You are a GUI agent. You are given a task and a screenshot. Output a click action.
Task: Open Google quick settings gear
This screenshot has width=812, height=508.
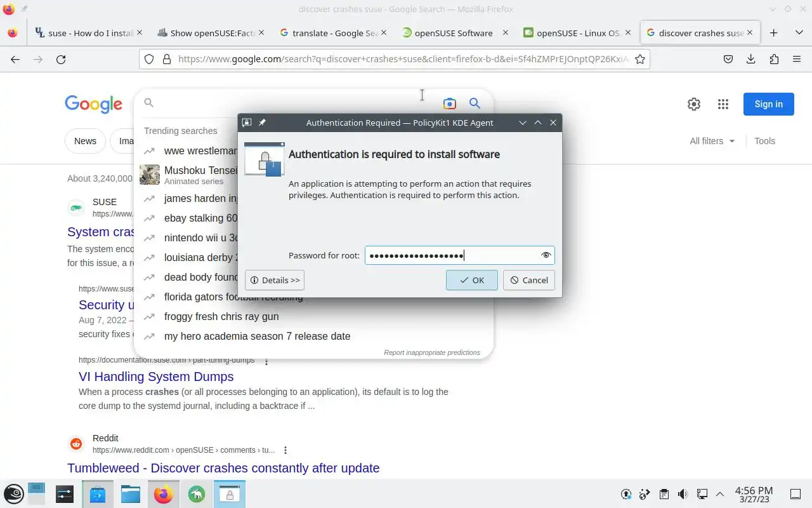click(694, 104)
